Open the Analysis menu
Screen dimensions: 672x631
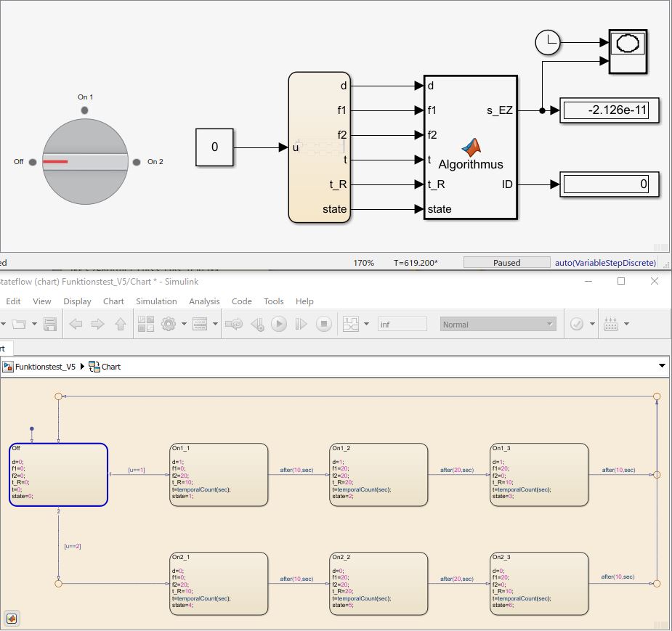(204, 301)
